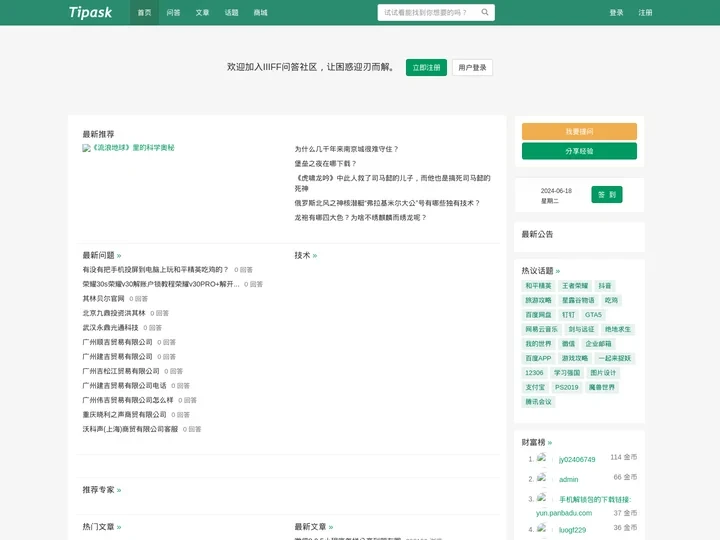The height and width of the screenshot is (540, 720).
Task: Select the 12306 topic tag
Action: tap(534, 373)
